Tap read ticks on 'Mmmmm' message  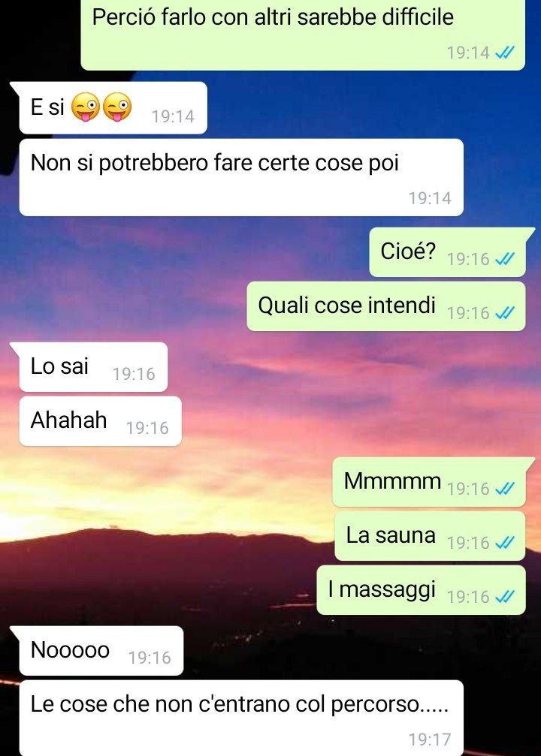tap(505, 489)
